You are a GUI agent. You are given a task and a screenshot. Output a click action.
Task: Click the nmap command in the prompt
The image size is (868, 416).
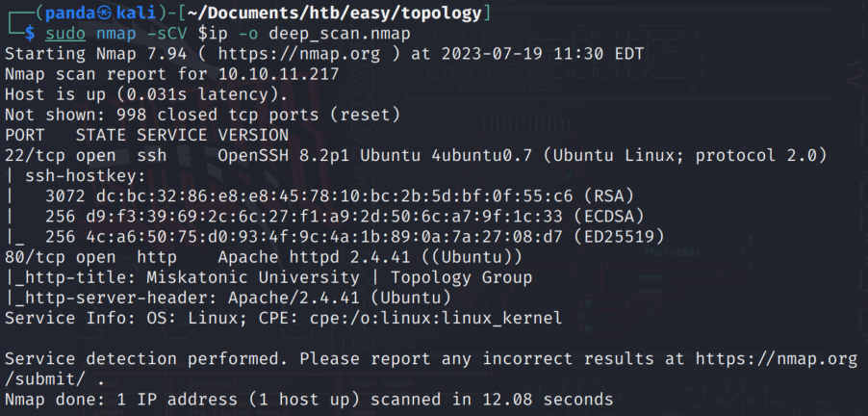pos(116,34)
